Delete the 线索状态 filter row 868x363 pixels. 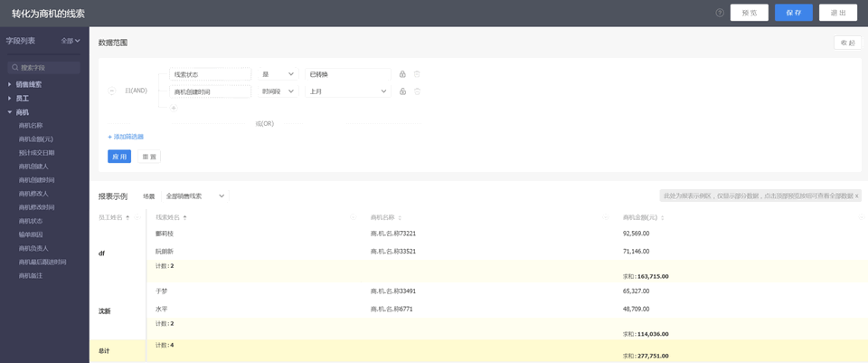418,74
